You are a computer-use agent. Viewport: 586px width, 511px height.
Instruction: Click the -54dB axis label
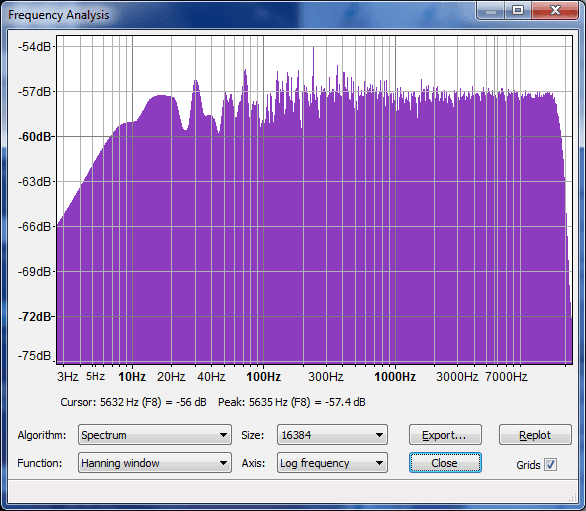point(34,47)
